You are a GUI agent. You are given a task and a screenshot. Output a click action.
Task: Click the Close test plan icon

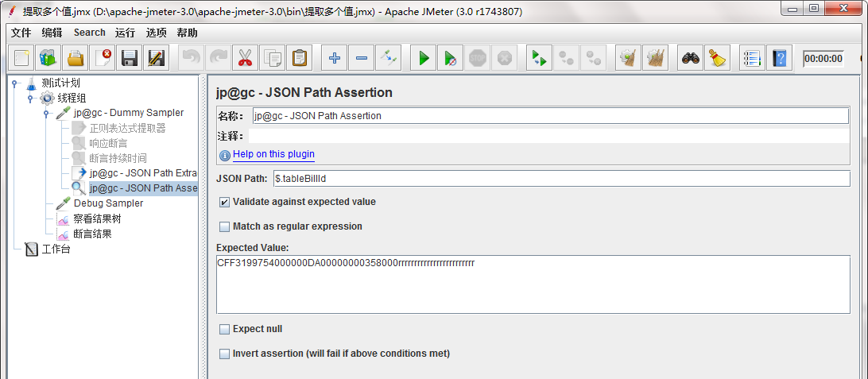tap(102, 57)
